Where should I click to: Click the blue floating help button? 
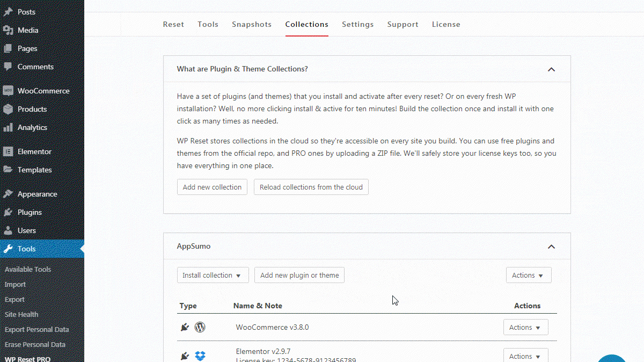point(612,358)
